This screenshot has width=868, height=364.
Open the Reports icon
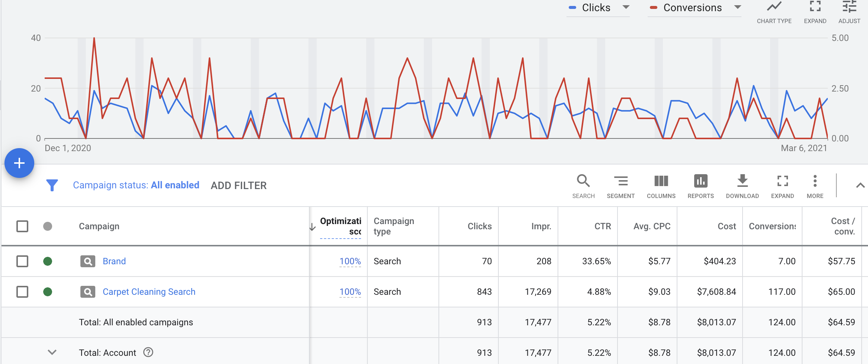pyautogui.click(x=701, y=182)
